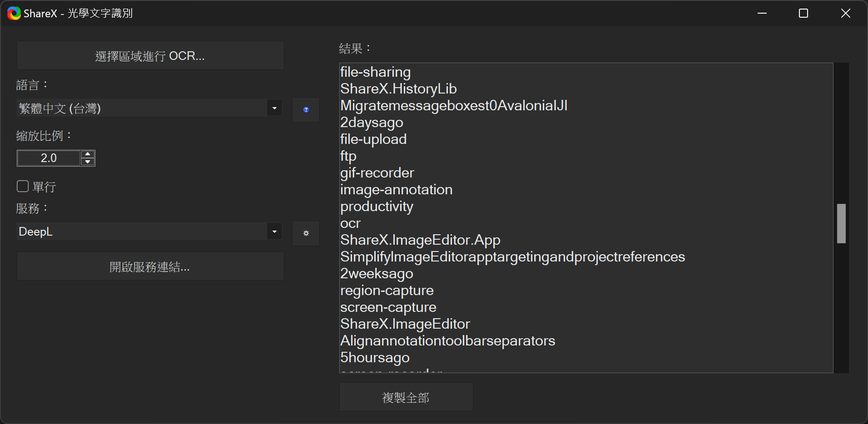Expand the 繁體中文 (台灣) language dropdown
The height and width of the screenshot is (424, 868).
coord(274,108)
